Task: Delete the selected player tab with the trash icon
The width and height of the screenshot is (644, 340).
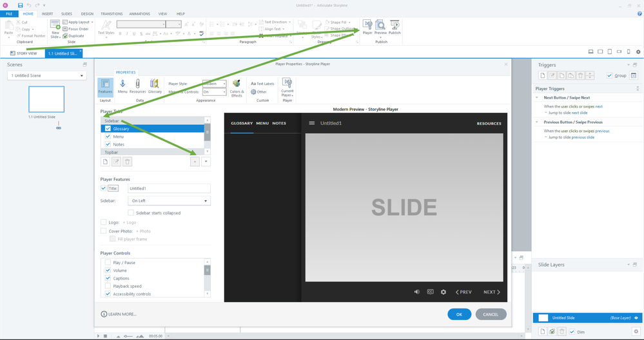Action: tap(128, 162)
